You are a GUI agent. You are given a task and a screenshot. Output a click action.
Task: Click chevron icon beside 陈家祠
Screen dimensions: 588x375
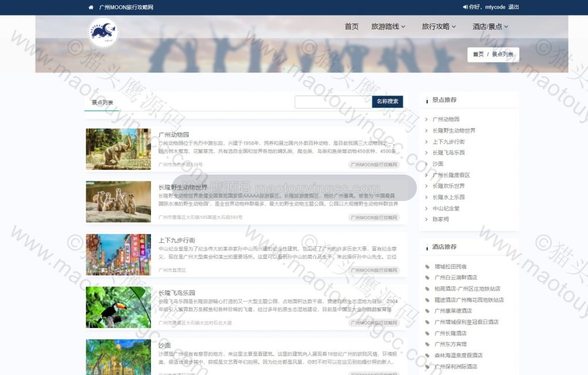tap(427, 219)
